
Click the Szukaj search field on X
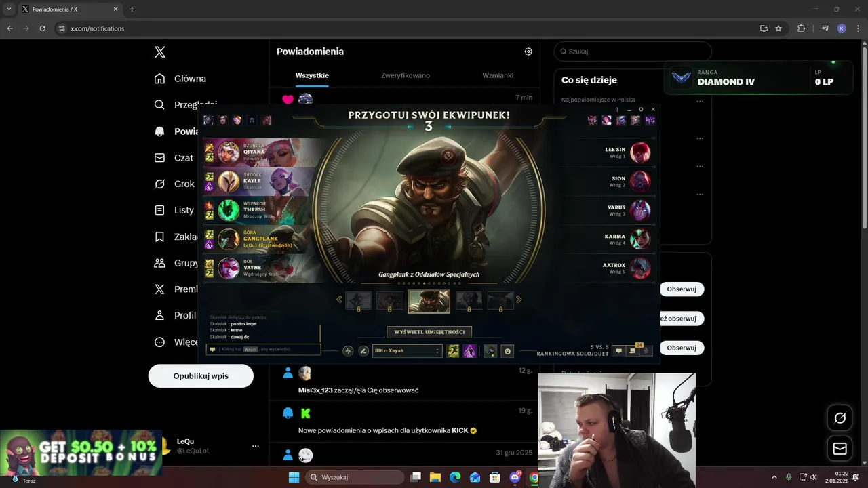coord(633,52)
